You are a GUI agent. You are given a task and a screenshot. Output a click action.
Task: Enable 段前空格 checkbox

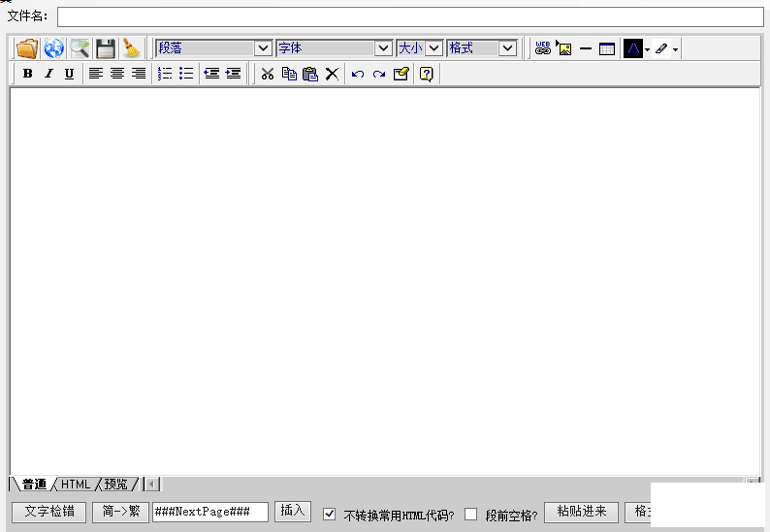point(470,514)
